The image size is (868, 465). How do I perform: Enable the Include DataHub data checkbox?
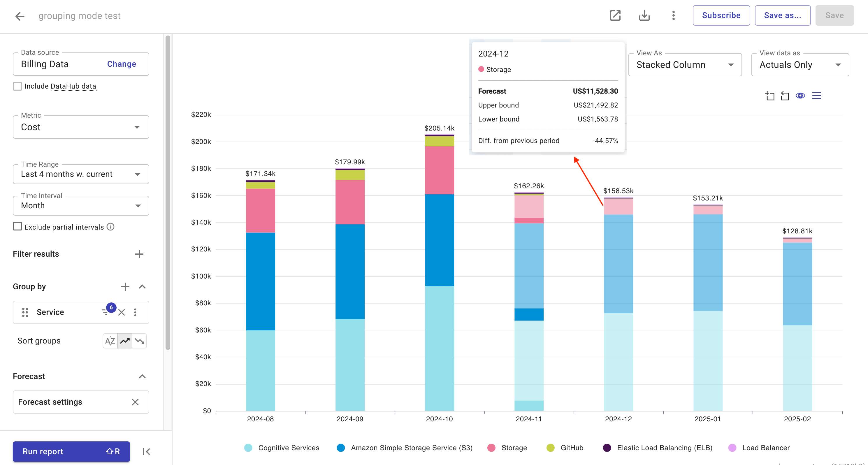(x=17, y=86)
